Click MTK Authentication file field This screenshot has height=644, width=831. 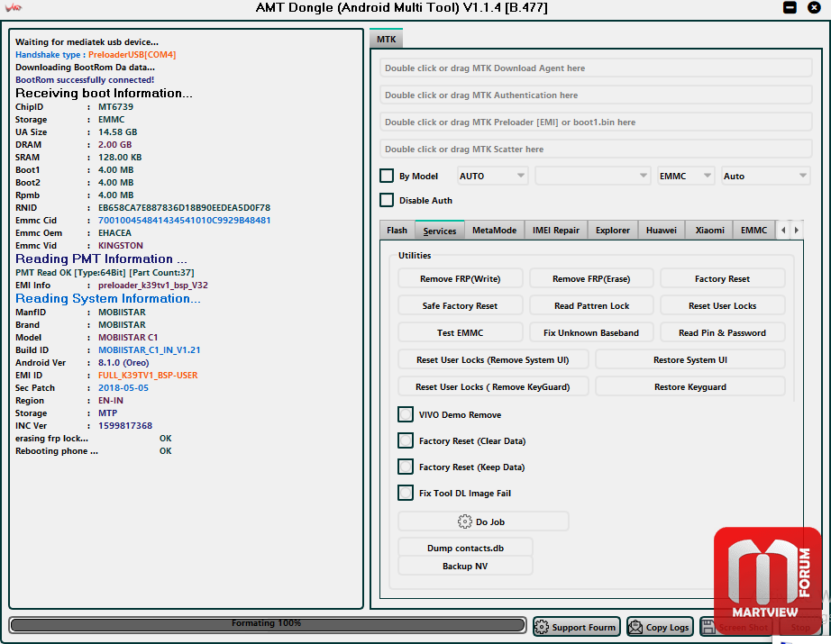point(596,95)
